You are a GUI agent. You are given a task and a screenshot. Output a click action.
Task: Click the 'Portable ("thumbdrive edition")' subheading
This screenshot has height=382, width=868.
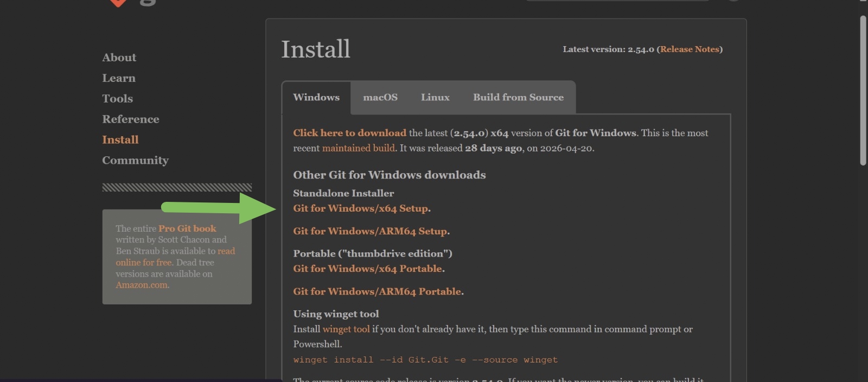pyautogui.click(x=373, y=253)
